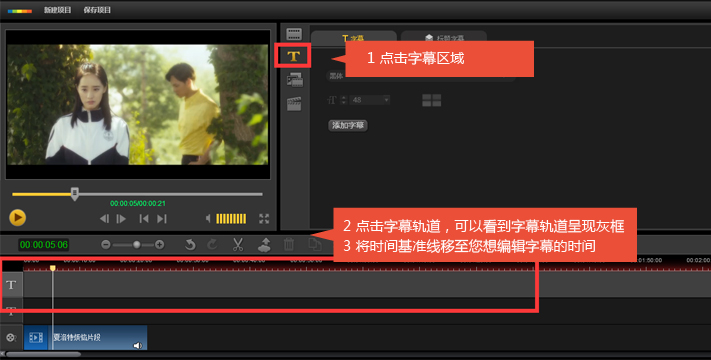Click the film strip icon on the video clip
Viewport: 711px width, 360px height.
pos(36,337)
